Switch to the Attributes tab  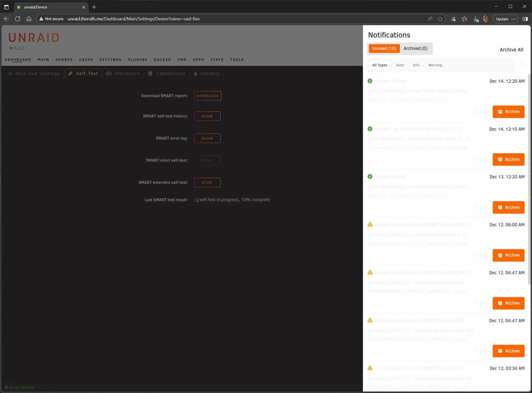click(123, 73)
